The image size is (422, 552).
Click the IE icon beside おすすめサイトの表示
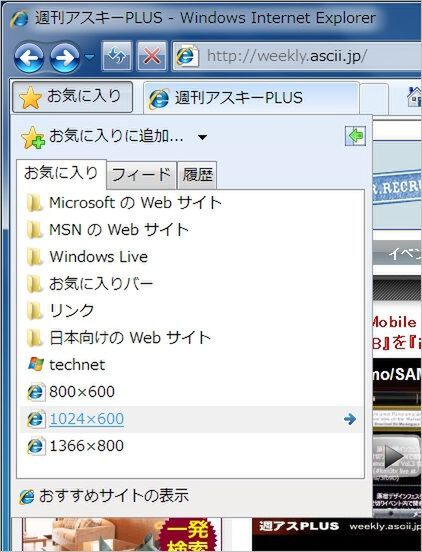pos(27,496)
